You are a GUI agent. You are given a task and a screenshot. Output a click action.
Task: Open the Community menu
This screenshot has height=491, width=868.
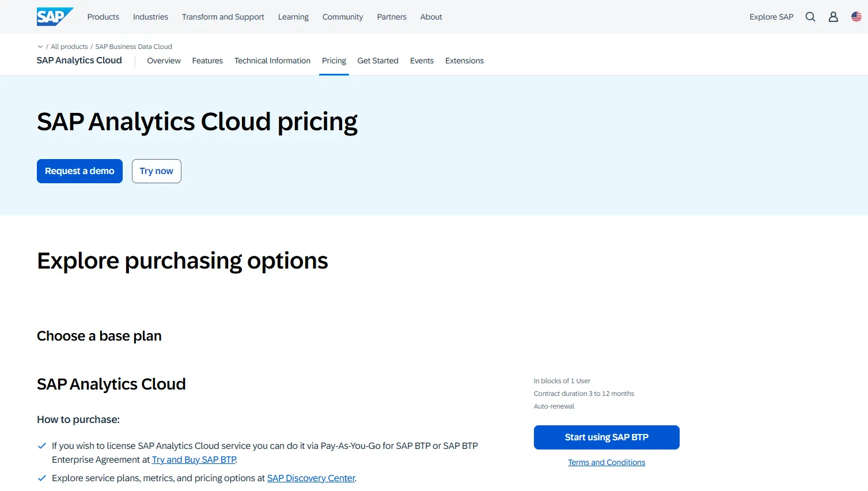click(x=342, y=17)
